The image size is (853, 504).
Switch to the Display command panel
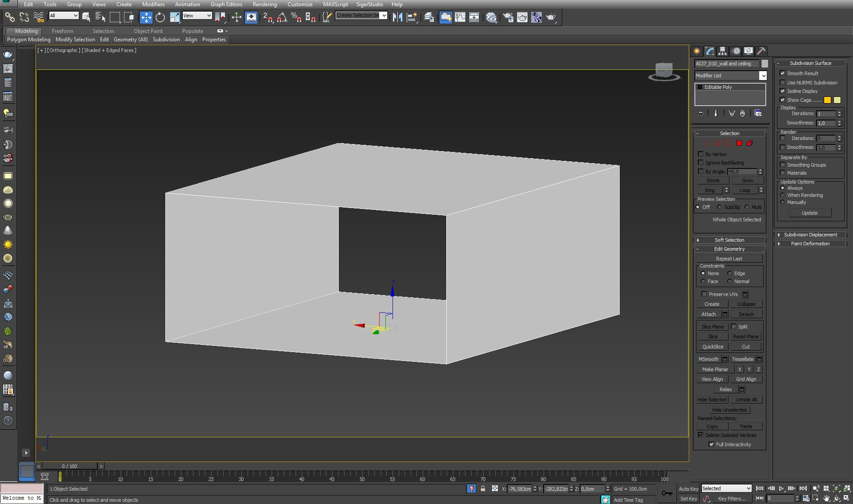click(749, 51)
